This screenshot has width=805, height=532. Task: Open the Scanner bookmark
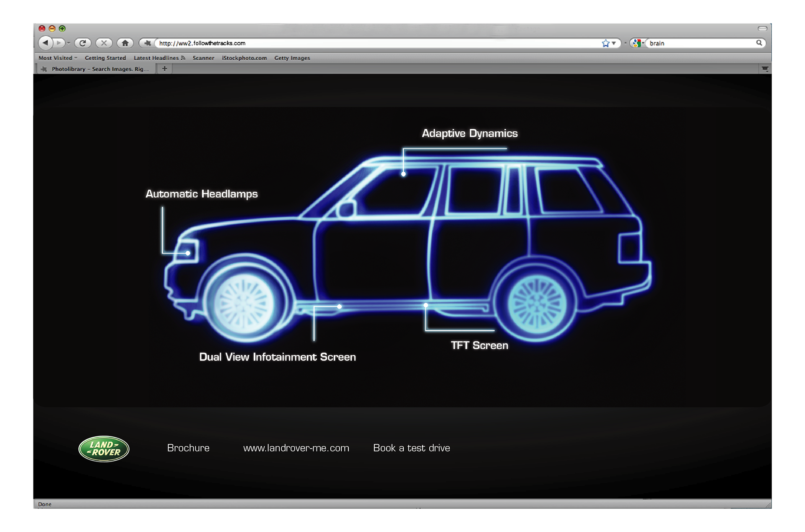click(203, 58)
